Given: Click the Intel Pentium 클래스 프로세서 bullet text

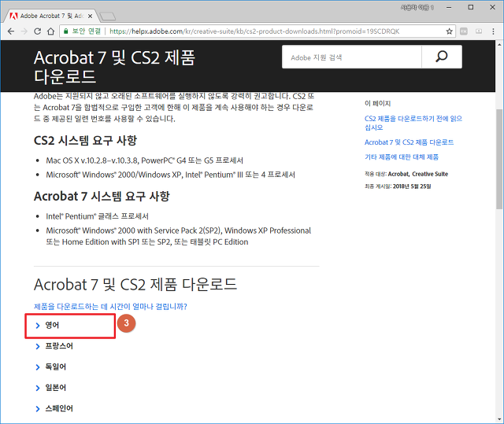Looking at the screenshot, I should (x=98, y=216).
